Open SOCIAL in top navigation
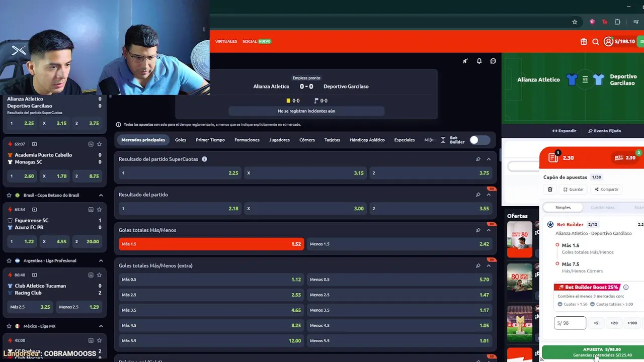 pyautogui.click(x=250, y=41)
